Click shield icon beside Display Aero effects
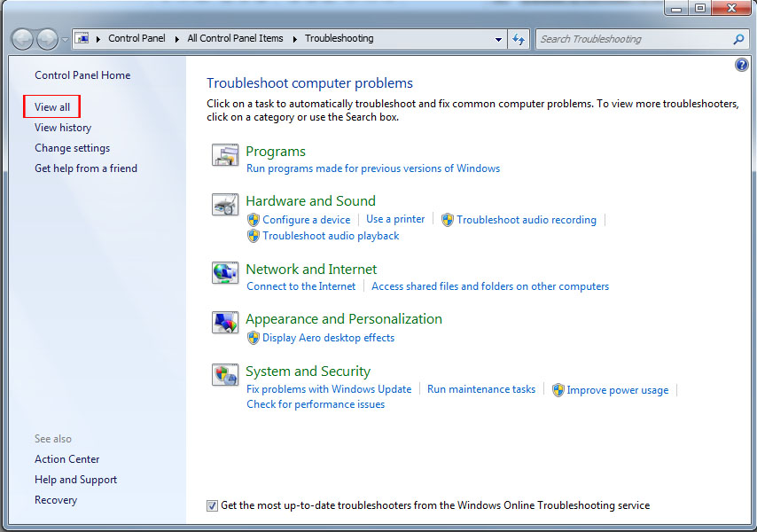The image size is (757, 532). pos(254,338)
